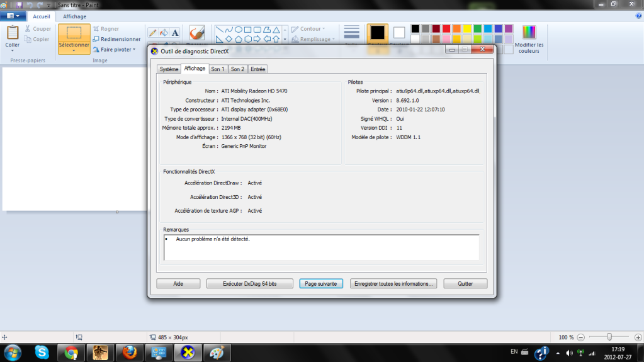644x362 pixels.
Task: Expand the Sélectionner dropdown arrow
Action: click(74, 51)
